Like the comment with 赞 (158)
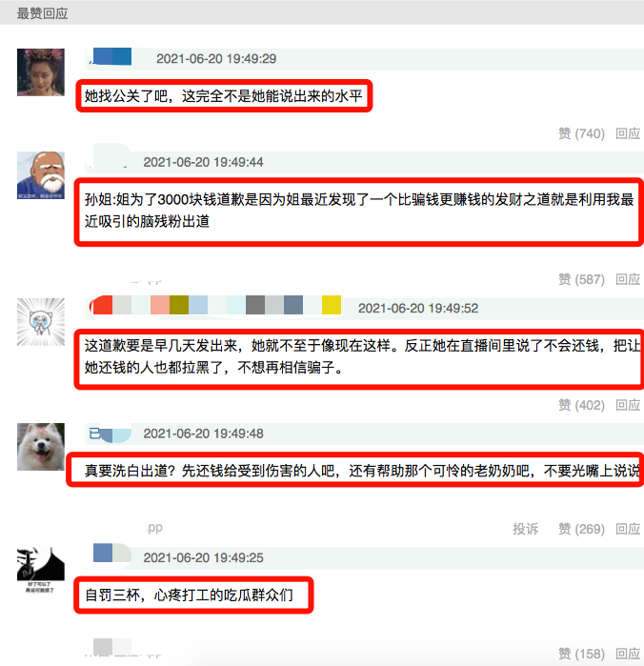This screenshot has height=666, width=644. [x=581, y=655]
